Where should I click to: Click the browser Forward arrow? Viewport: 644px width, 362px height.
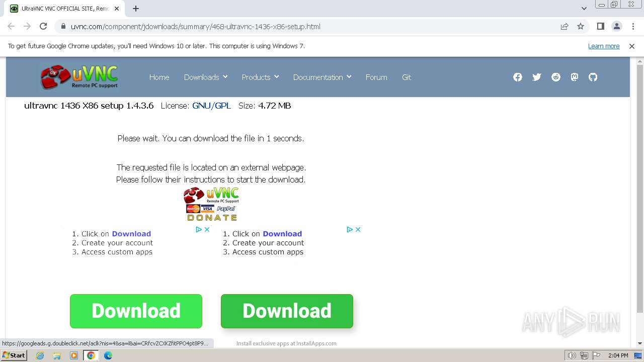[27, 26]
